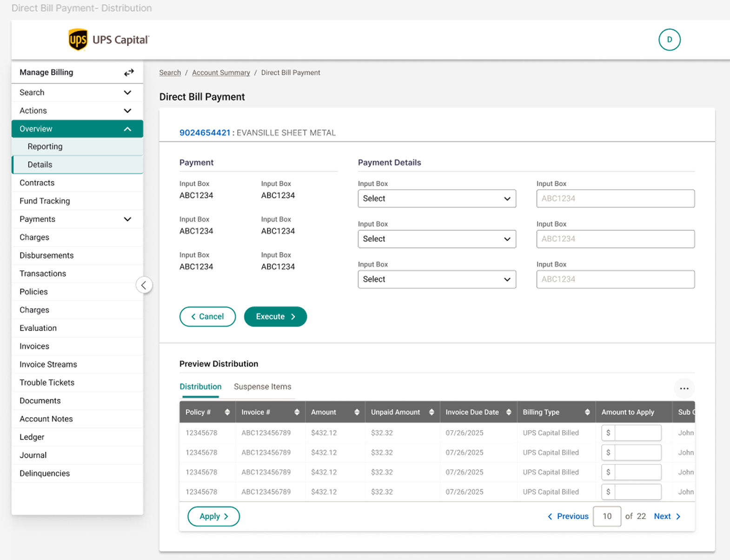This screenshot has height=560, width=730.
Task: Click the Apply button
Action: 213,516
